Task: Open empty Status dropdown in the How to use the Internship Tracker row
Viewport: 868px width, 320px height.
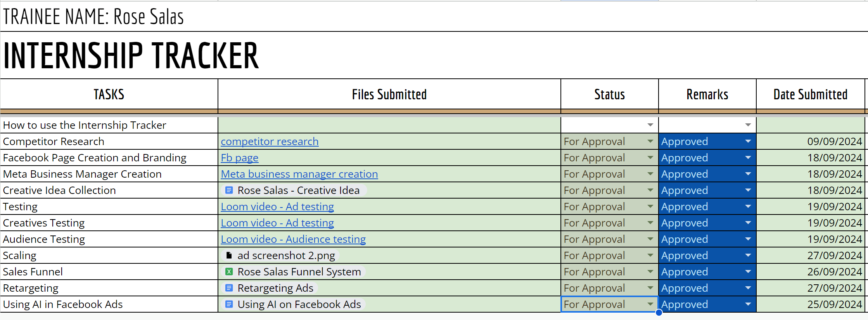Action: click(x=650, y=125)
